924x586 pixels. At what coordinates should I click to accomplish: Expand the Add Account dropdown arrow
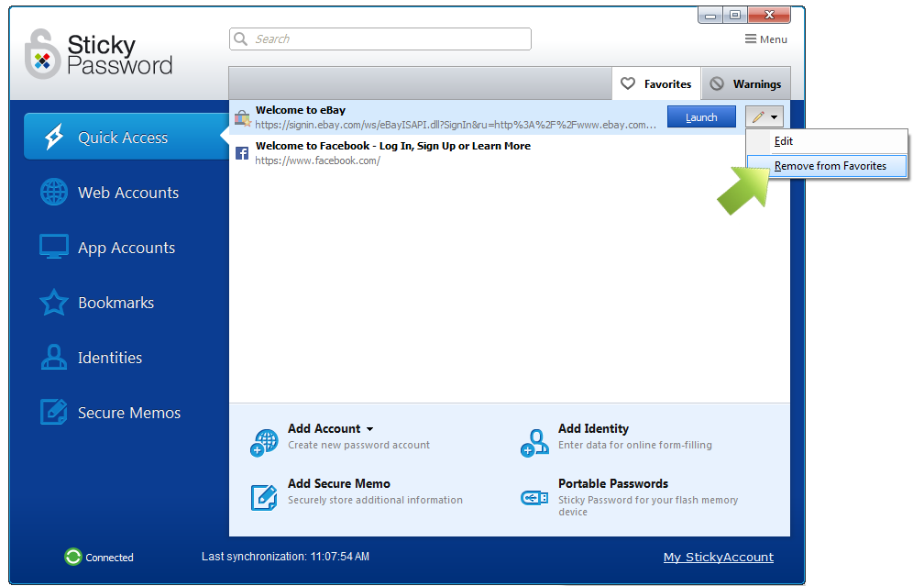[369, 429]
